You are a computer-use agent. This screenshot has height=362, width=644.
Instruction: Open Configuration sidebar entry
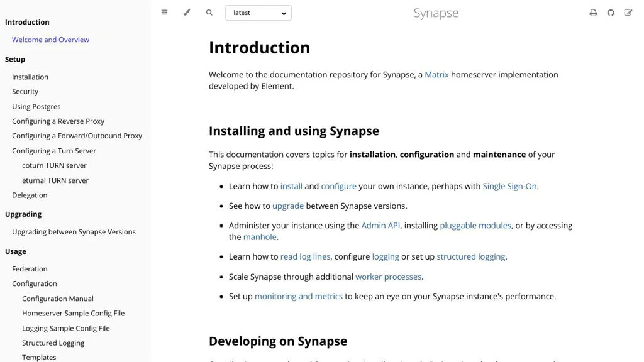point(35,283)
